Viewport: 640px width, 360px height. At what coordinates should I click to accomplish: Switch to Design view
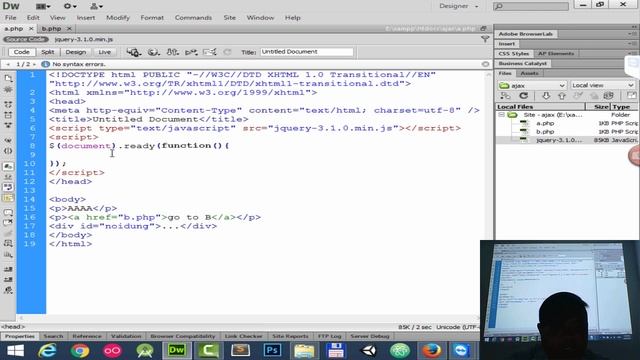click(76, 52)
